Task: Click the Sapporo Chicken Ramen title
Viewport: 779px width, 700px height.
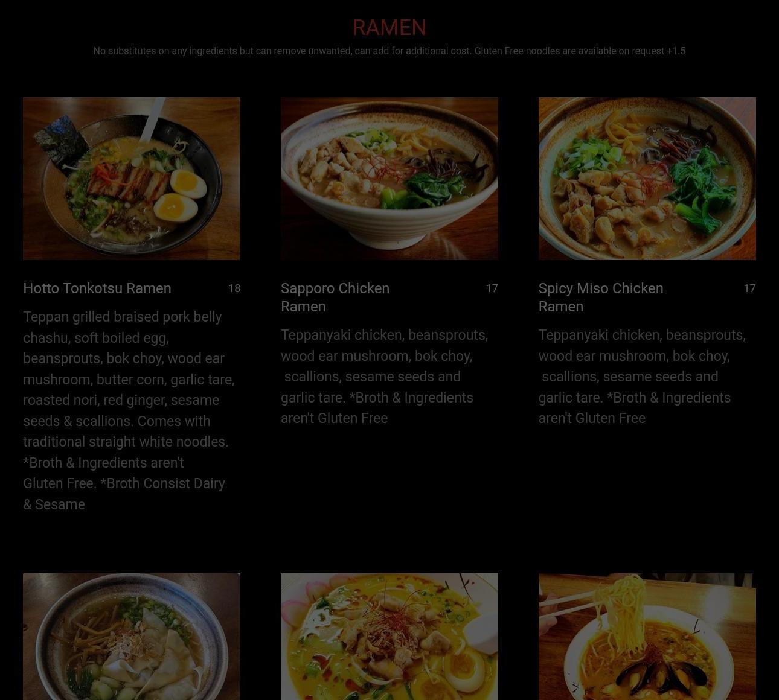Action: point(335,297)
